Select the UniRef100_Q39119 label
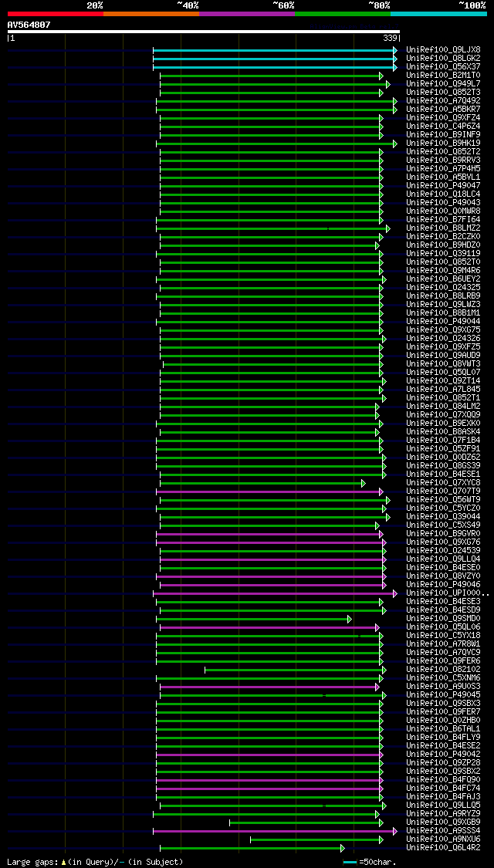 tap(443, 253)
